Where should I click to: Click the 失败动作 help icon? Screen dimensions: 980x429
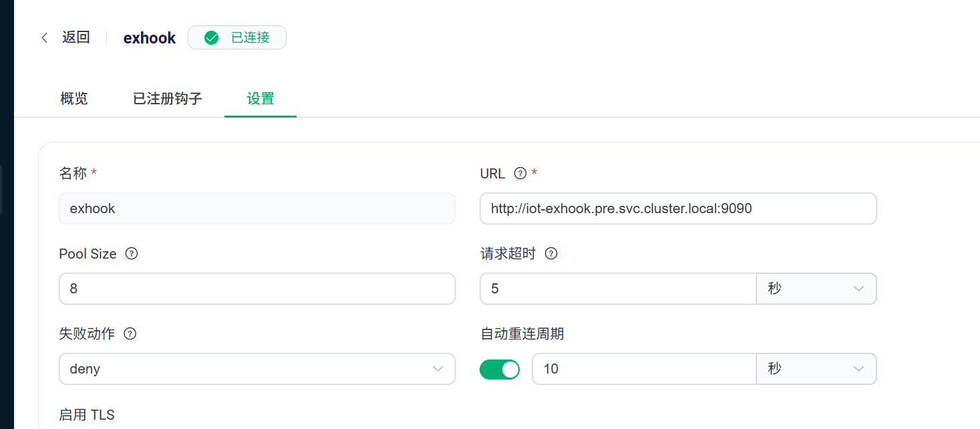pyautogui.click(x=130, y=334)
